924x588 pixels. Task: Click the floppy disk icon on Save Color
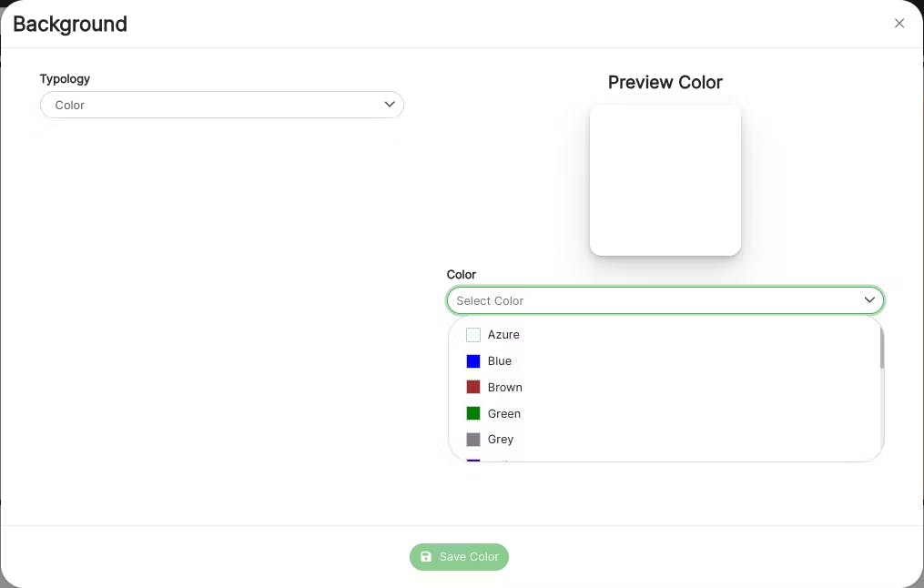tap(426, 557)
